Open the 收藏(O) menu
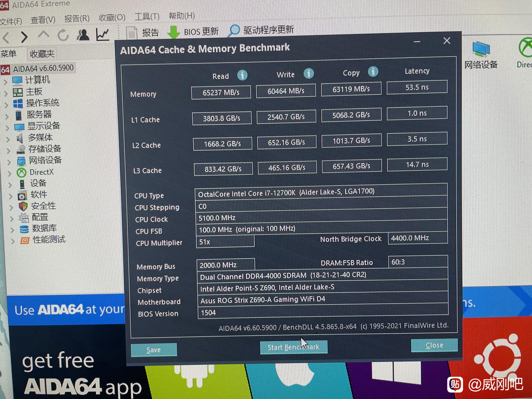Screen dimensions: 532x399 tap(112, 18)
